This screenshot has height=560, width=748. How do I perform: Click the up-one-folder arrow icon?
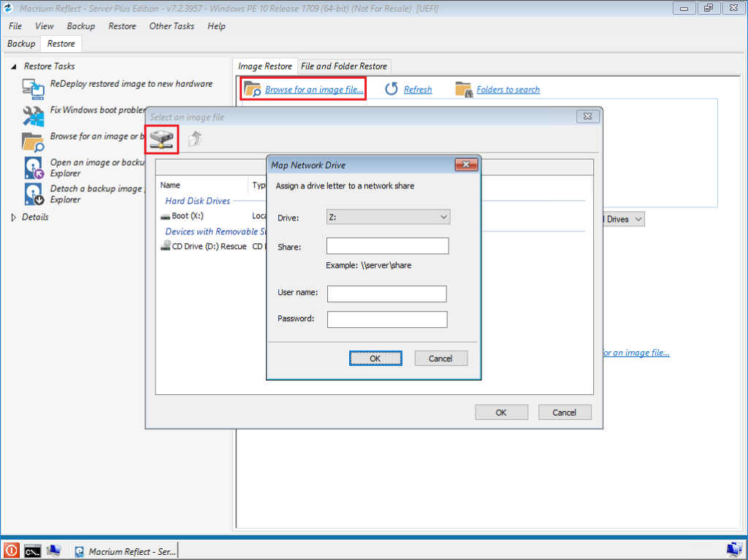195,139
